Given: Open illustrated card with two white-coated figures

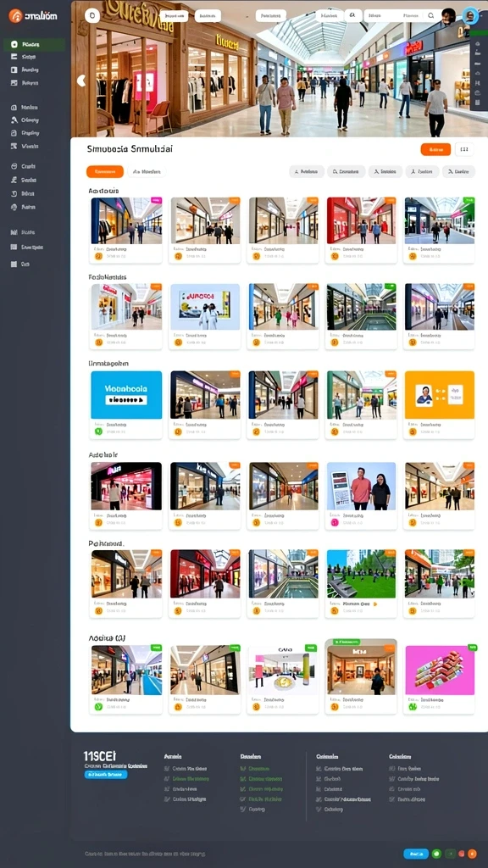Looking at the screenshot, I should 205,307.
